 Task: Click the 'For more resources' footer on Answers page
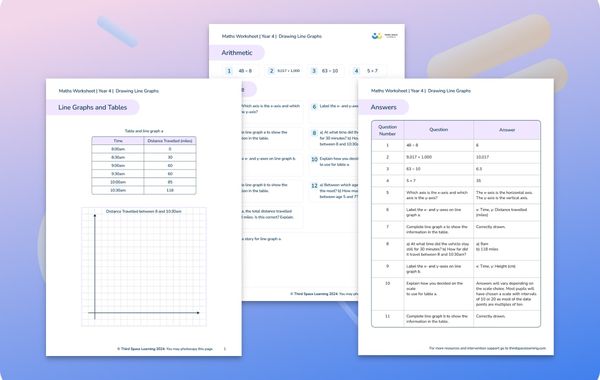click(x=488, y=348)
